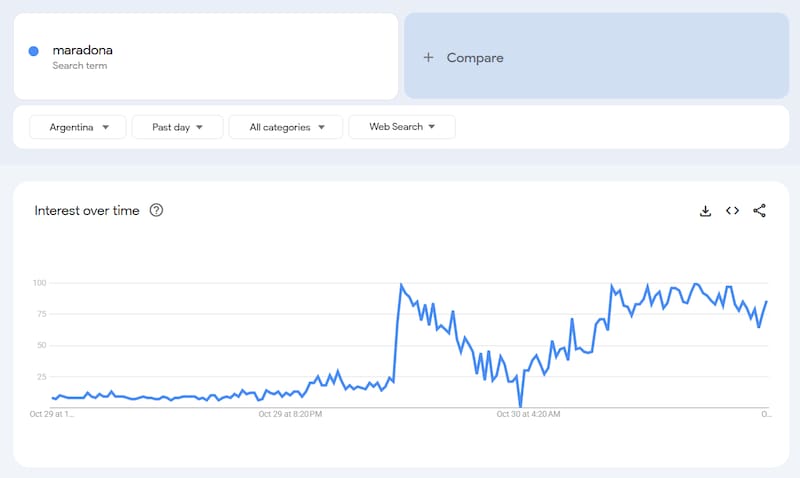Edit the maradona search term field
This screenshot has height=478, width=800.
(206, 57)
